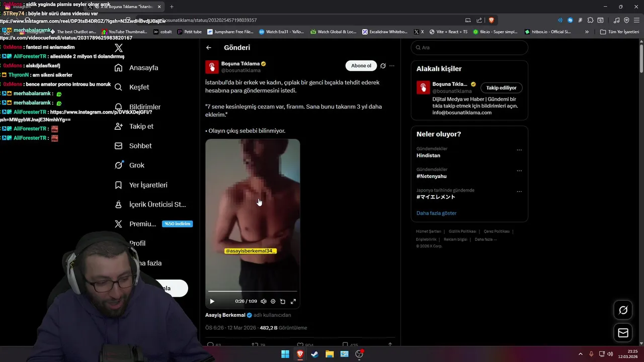
Task: Close the Boşuna Tıklama tab
Action: pos(159,7)
